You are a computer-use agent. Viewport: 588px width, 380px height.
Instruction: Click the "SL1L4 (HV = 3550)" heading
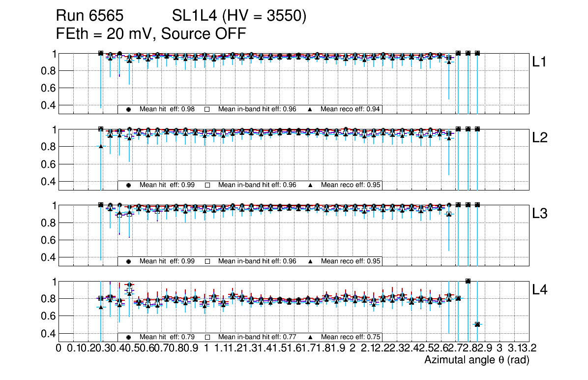click(x=239, y=17)
